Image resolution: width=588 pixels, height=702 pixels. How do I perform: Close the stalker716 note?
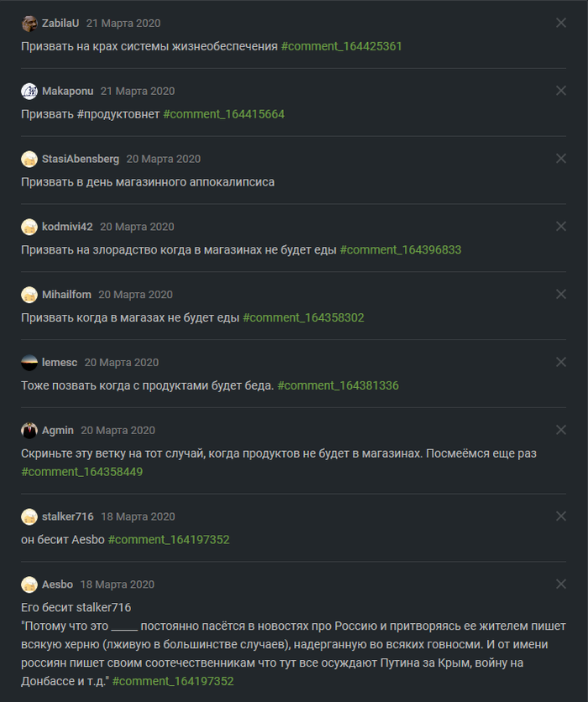(x=561, y=516)
